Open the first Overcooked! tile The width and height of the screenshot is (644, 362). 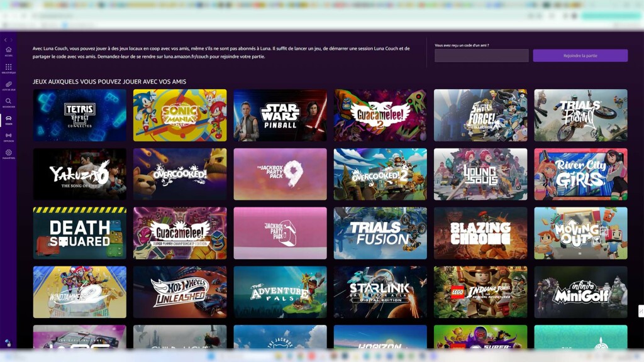pyautogui.click(x=180, y=175)
